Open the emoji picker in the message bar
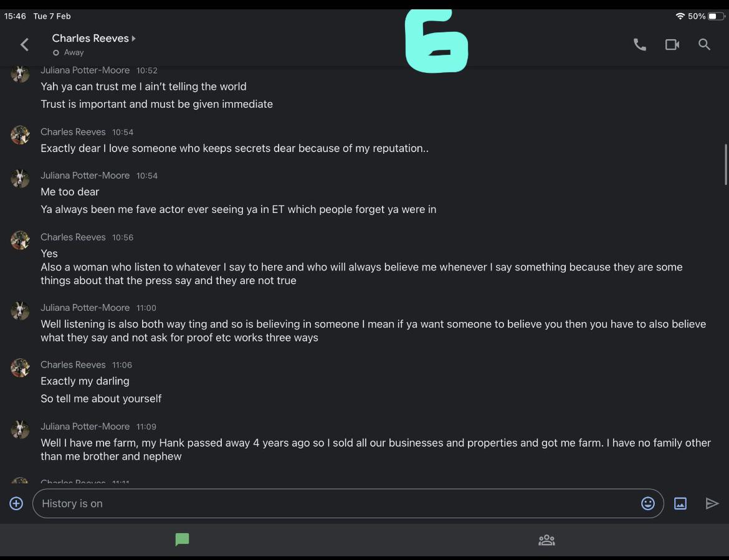Image resolution: width=729 pixels, height=560 pixels. pyautogui.click(x=648, y=503)
